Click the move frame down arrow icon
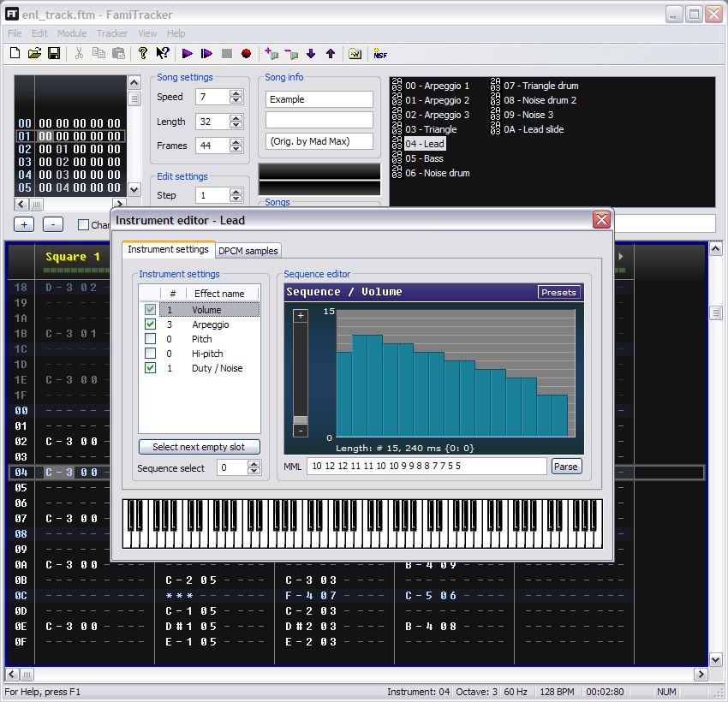 coord(311,53)
